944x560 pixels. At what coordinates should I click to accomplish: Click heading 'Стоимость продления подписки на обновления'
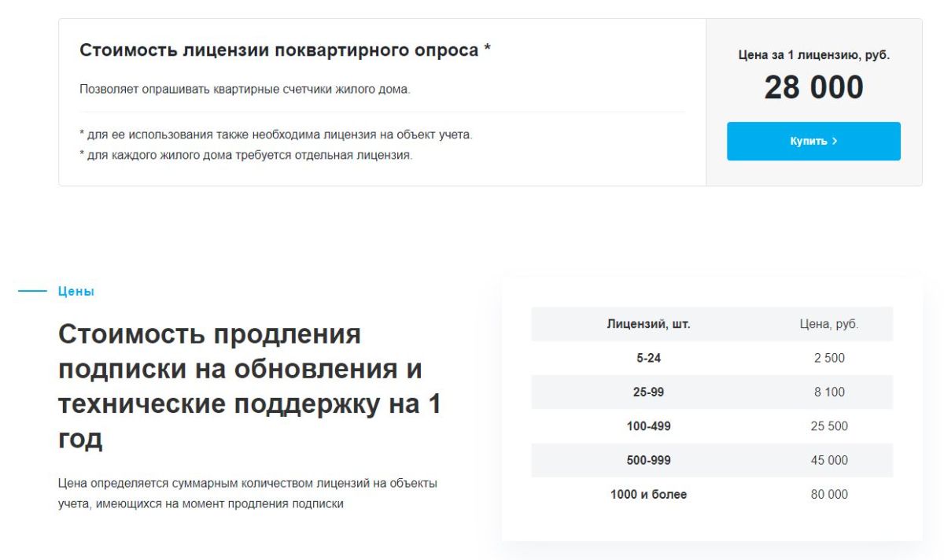tap(249, 386)
